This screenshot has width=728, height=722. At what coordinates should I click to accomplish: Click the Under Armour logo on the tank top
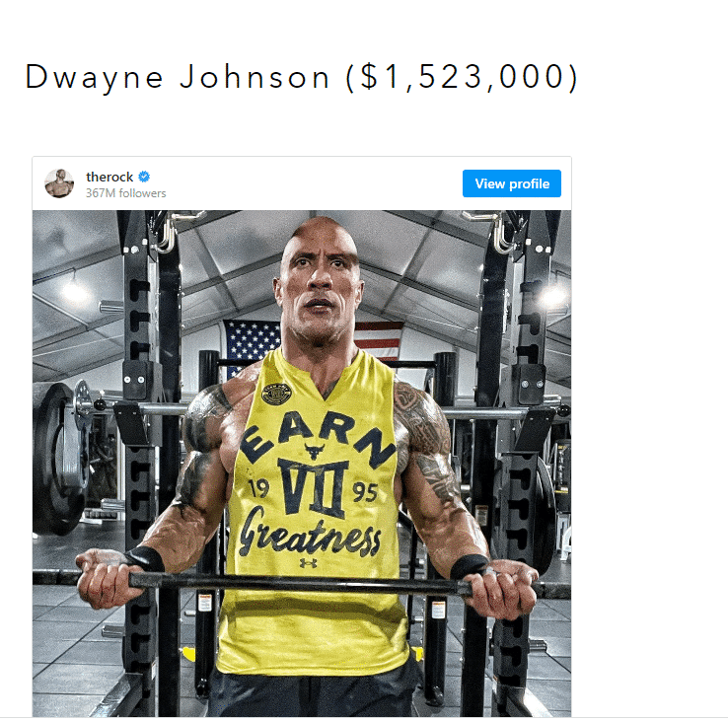(309, 563)
